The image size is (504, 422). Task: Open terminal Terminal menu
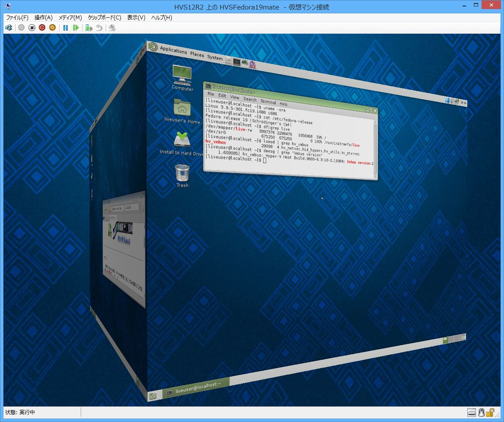click(x=268, y=102)
